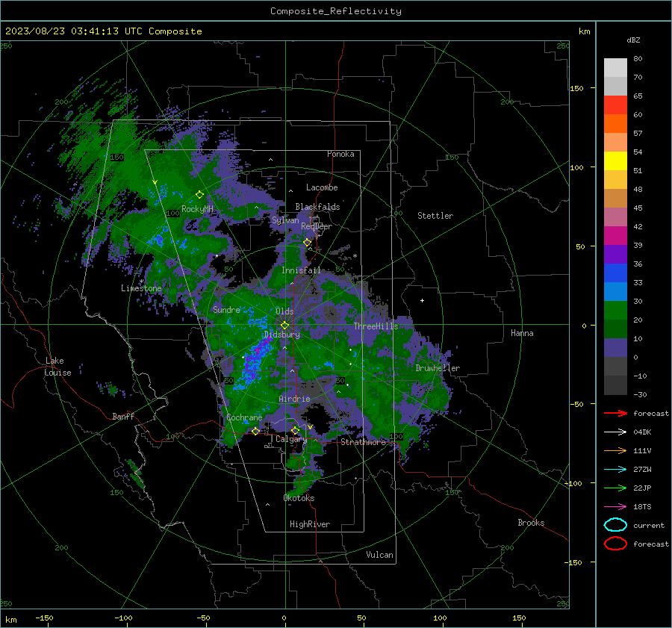Click the white plus marker west of Hanna
The image size is (672, 628).
(422, 300)
